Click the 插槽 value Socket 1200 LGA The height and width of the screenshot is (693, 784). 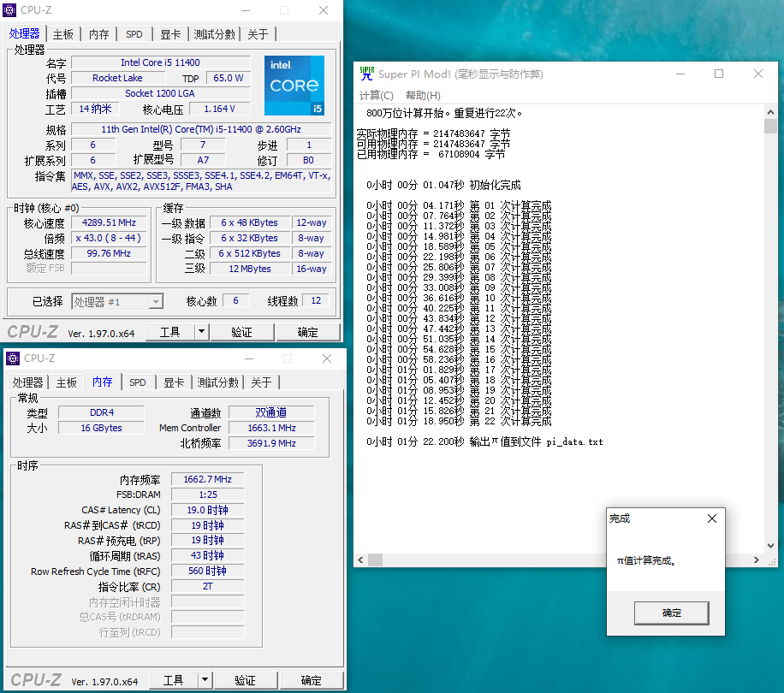click(x=161, y=93)
